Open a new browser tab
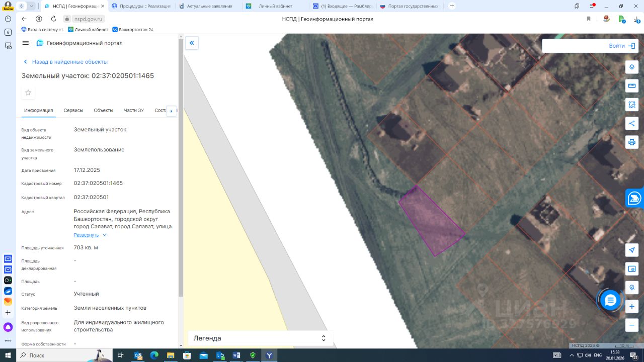This screenshot has height=362, width=644. (452, 6)
